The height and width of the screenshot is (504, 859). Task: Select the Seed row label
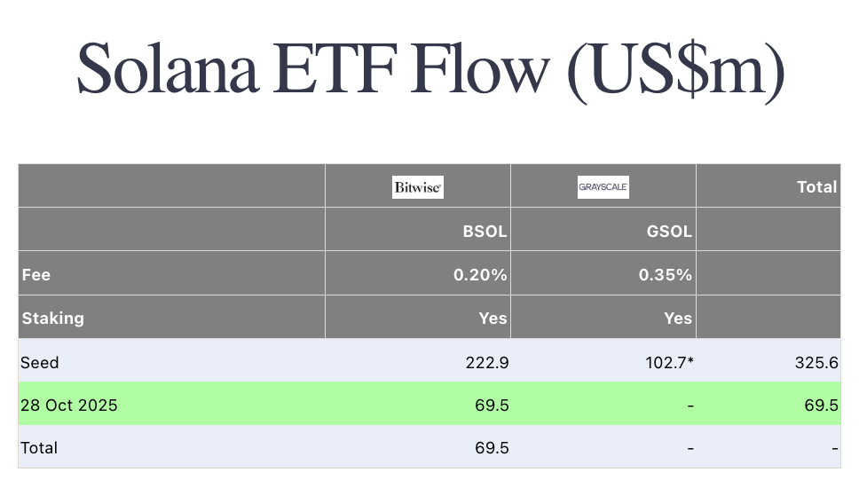pos(39,362)
